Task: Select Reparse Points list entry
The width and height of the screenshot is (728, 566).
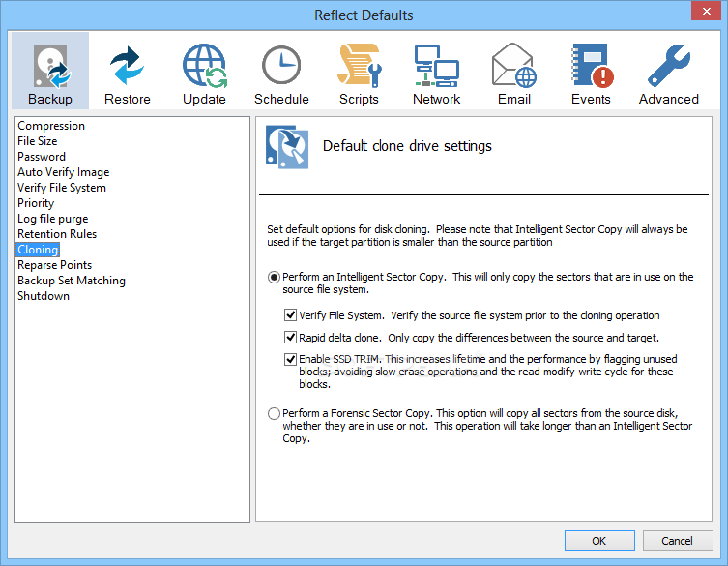Action: coord(55,265)
